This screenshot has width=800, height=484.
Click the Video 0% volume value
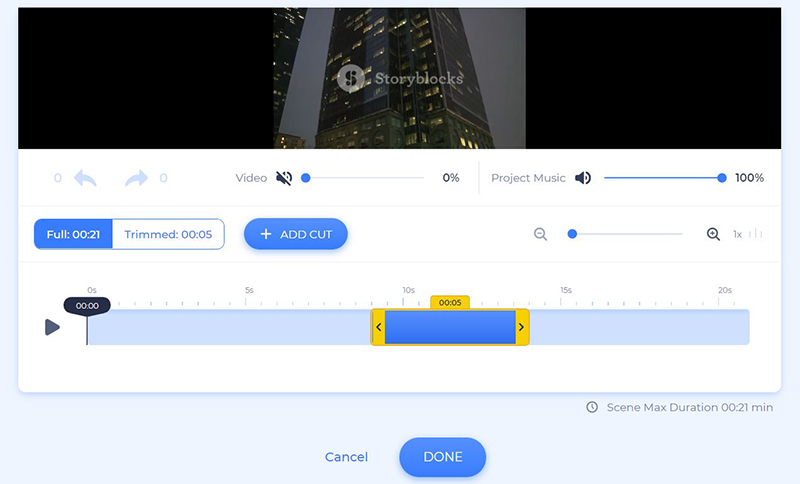pyautogui.click(x=451, y=178)
